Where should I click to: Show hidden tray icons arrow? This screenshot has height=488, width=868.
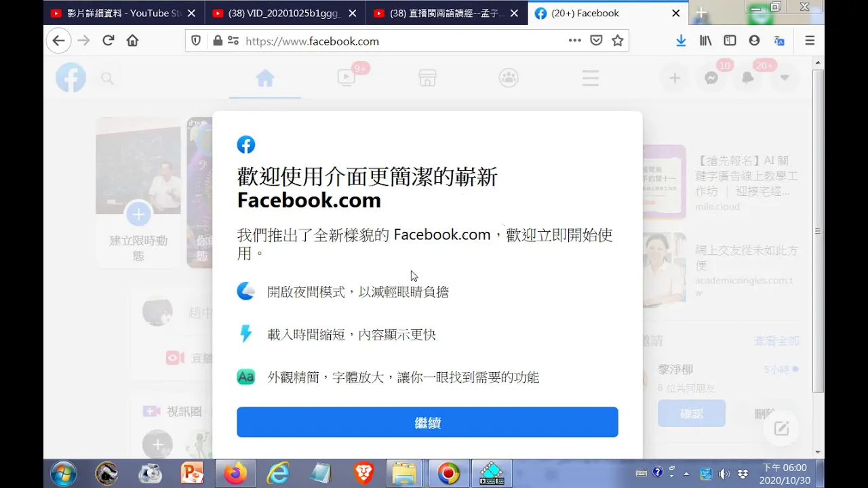pyautogui.click(x=686, y=474)
